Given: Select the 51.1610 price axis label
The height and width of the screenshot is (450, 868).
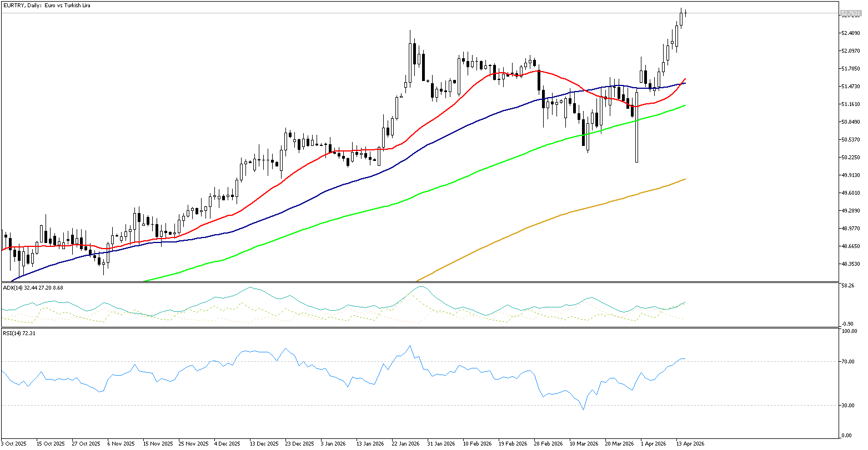Looking at the screenshot, I should point(851,104).
